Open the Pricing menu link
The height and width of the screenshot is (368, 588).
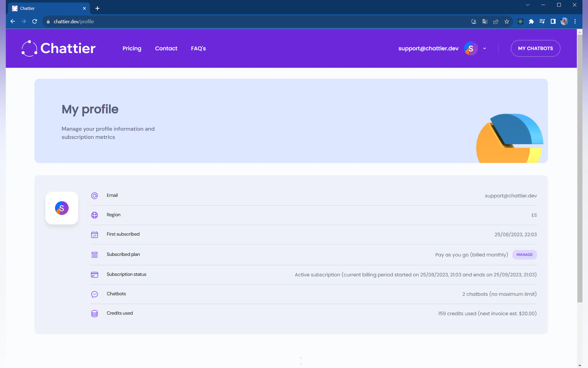click(132, 48)
